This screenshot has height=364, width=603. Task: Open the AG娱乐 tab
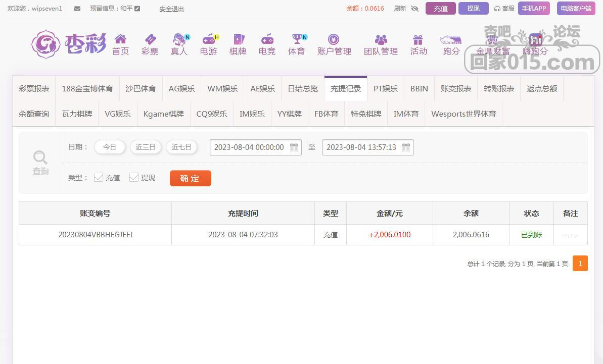coord(181,89)
